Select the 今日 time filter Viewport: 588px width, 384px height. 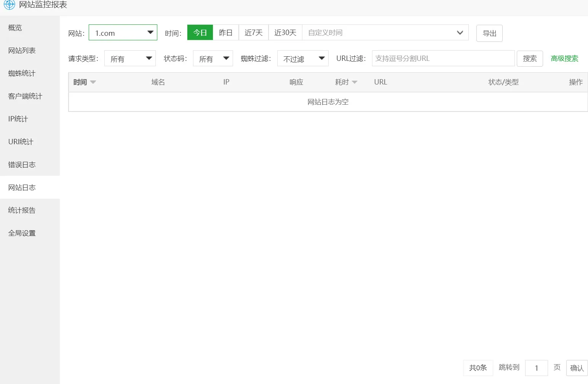[200, 33]
